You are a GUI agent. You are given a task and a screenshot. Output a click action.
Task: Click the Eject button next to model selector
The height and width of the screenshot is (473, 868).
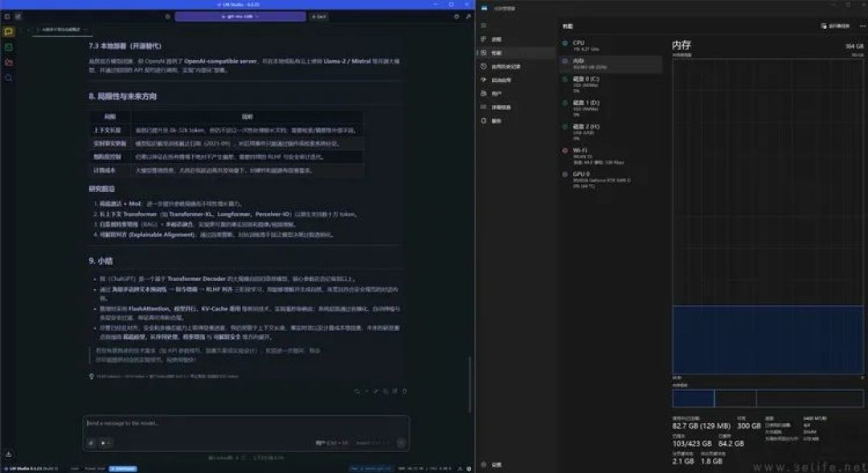tap(319, 17)
